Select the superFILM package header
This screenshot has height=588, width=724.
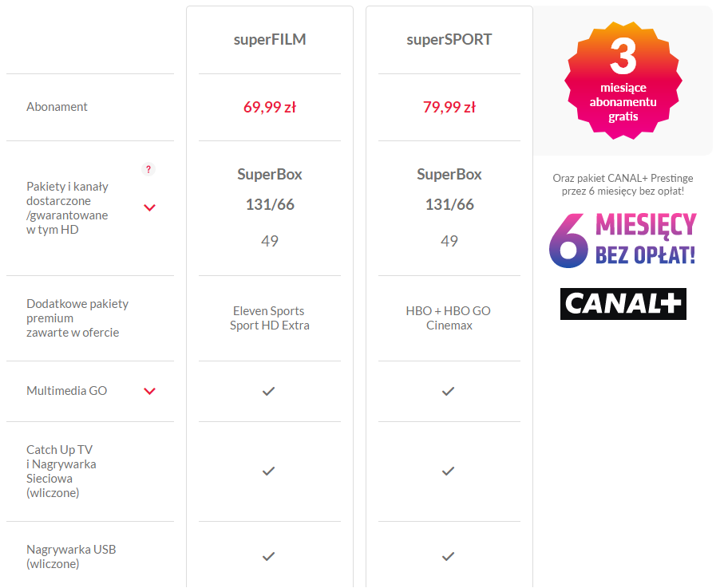(270, 40)
